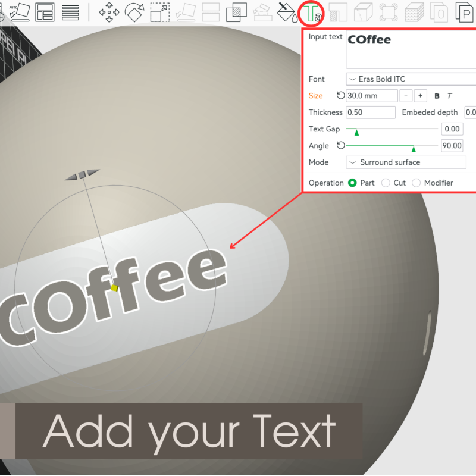Click the minus button to decrease size
Screen dimensions: 476x476
pyautogui.click(x=406, y=95)
